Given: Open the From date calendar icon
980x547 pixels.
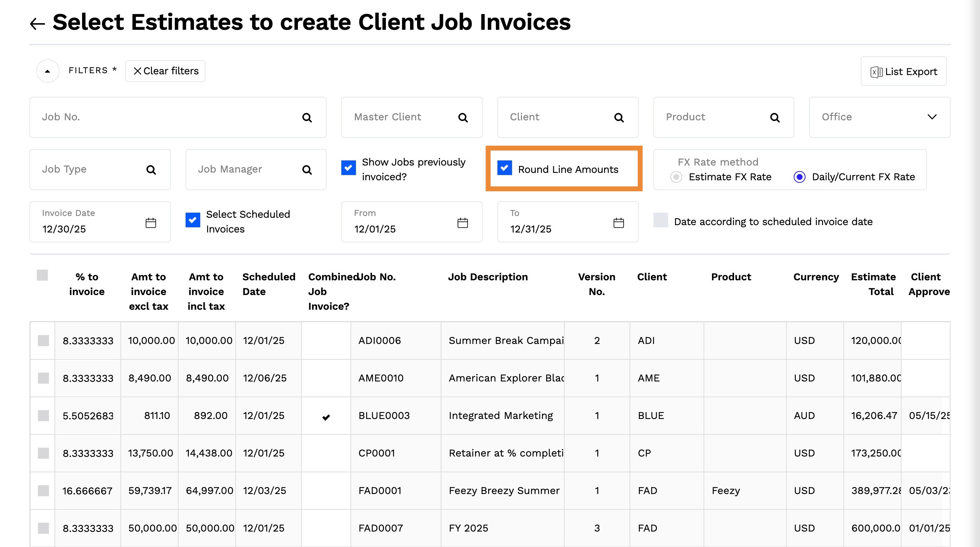Looking at the screenshot, I should pos(462,223).
